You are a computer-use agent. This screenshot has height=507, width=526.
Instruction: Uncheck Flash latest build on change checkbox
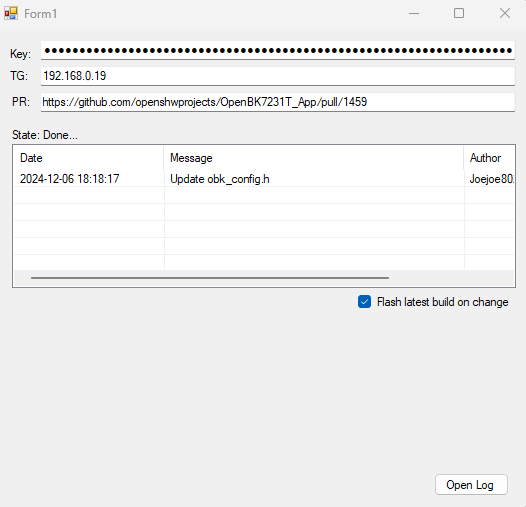[x=364, y=302]
